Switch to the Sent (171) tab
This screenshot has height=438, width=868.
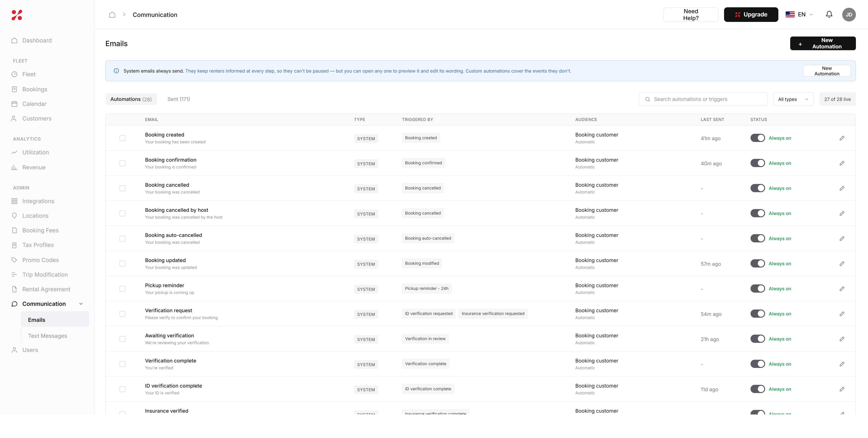[x=179, y=99]
